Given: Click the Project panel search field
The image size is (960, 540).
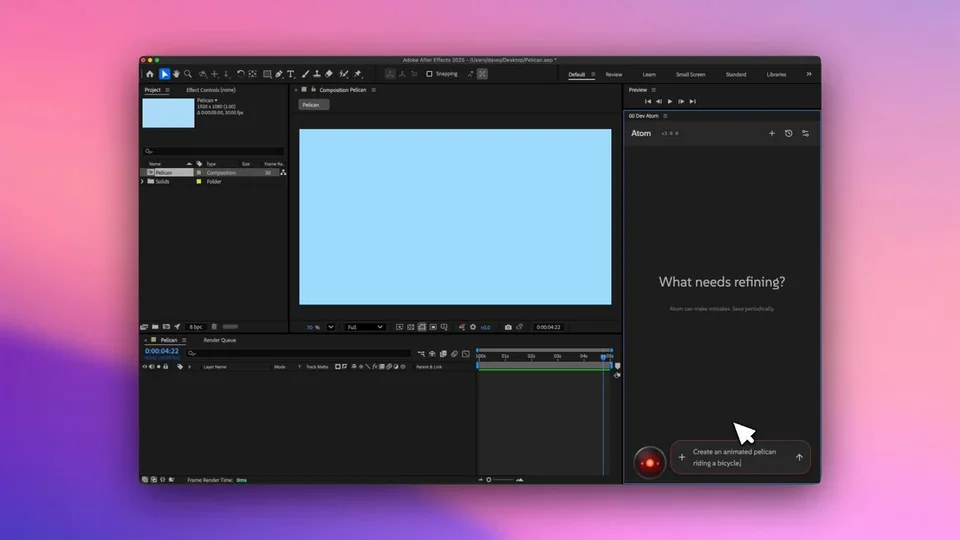Looking at the screenshot, I should (x=214, y=151).
